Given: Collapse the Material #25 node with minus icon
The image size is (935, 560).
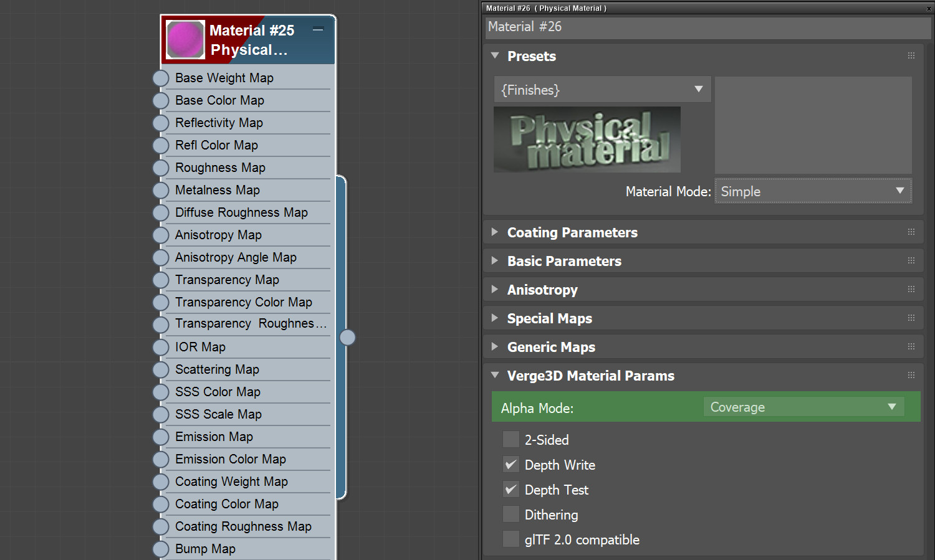Looking at the screenshot, I should click(x=318, y=30).
